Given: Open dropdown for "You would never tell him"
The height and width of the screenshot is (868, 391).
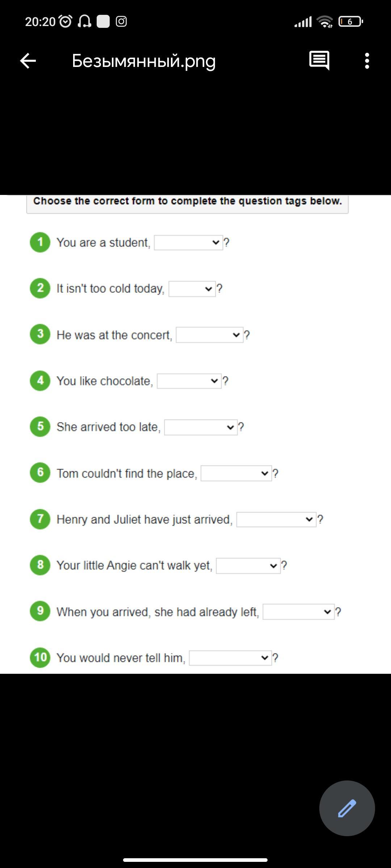Looking at the screenshot, I should [230, 658].
